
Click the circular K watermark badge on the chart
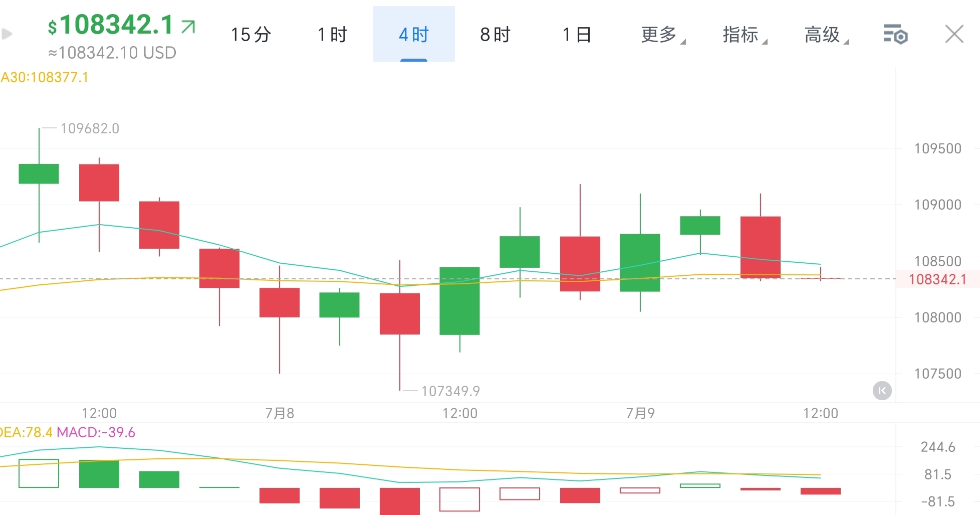(882, 391)
